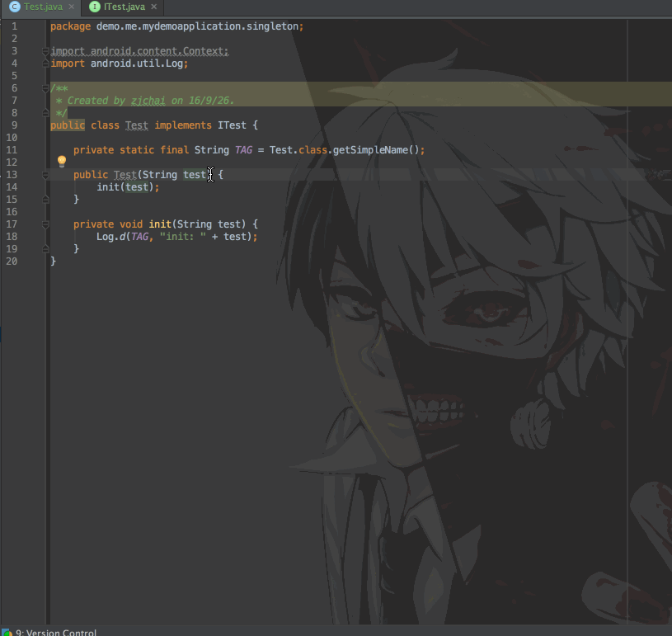Collapse the Test constructor fold at line 13
The image size is (672, 636).
click(45, 175)
